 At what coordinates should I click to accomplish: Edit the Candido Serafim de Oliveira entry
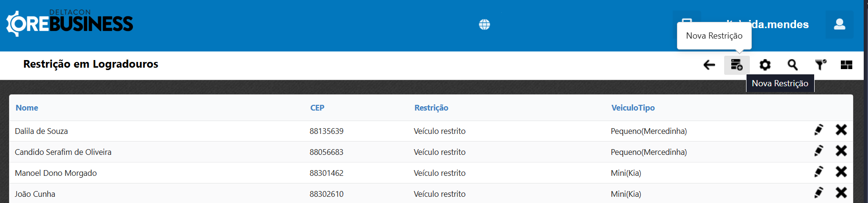click(818, 151)
